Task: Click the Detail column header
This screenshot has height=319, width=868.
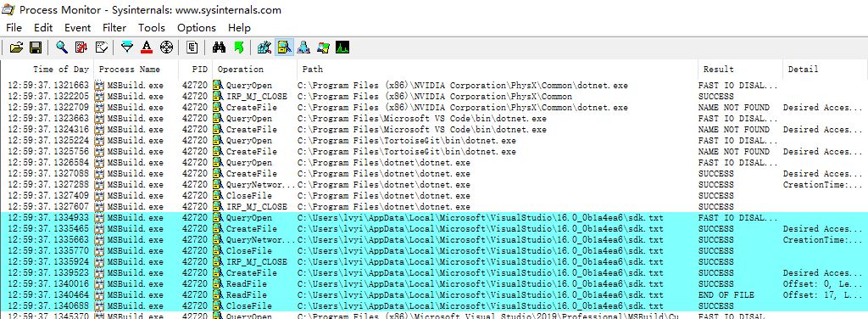Action: pyautogui.click(x=825, y=70)
